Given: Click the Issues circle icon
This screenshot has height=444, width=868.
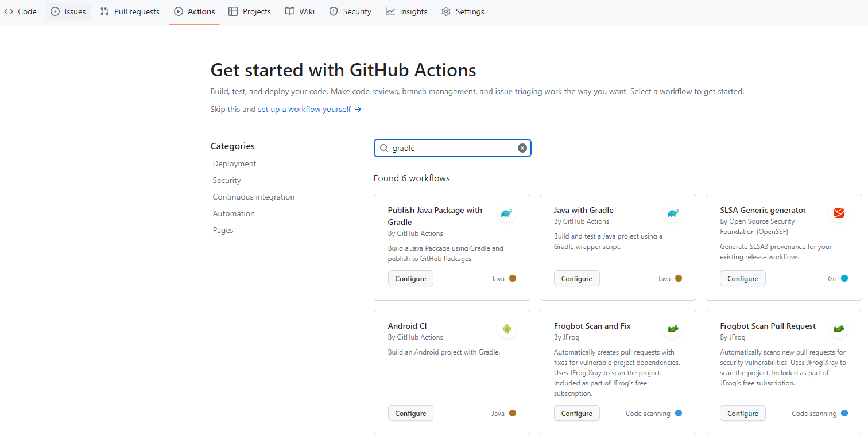Looking at the screenshot, I should [55, 11].
